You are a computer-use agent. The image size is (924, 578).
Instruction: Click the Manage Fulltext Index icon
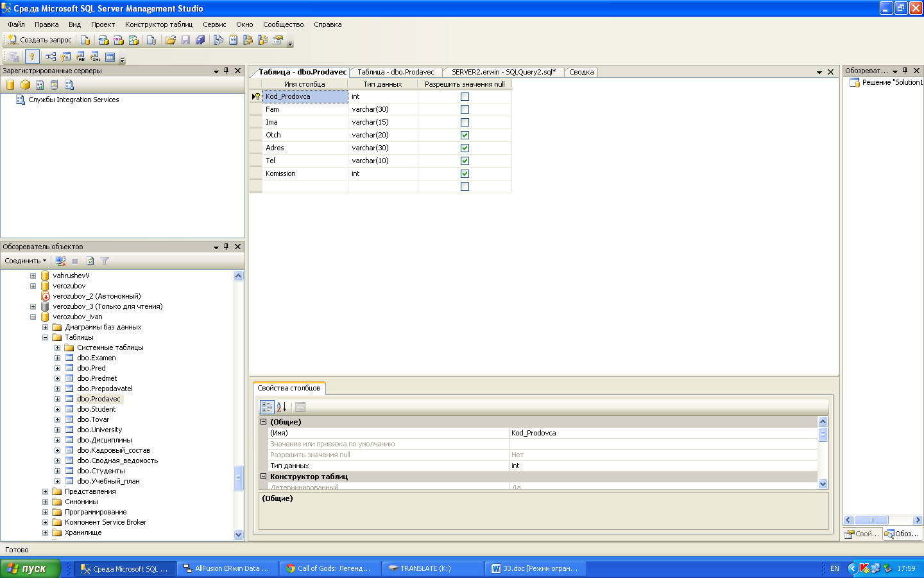click(x=80, y=57)
